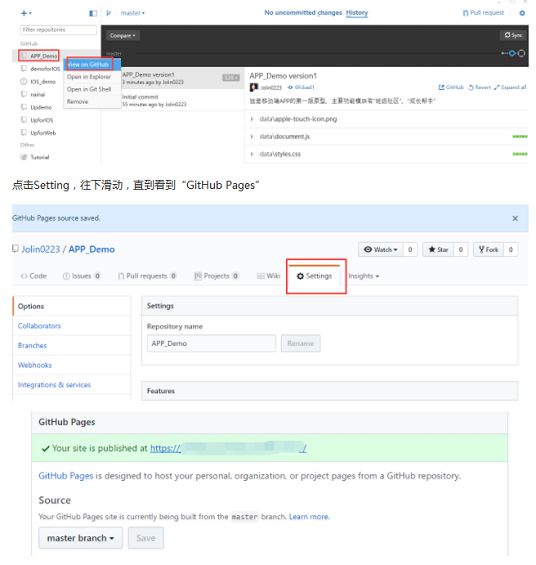Switch to Wiki tab
The height and width of the screenshot is (565, 536).
(x=269, y=276)
